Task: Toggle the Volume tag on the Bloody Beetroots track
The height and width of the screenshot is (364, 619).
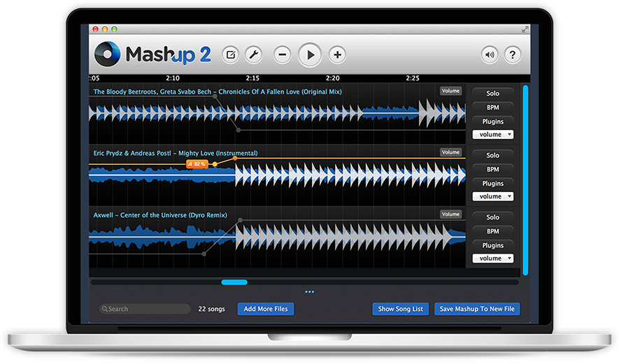Action: click(x=451, y=91)
